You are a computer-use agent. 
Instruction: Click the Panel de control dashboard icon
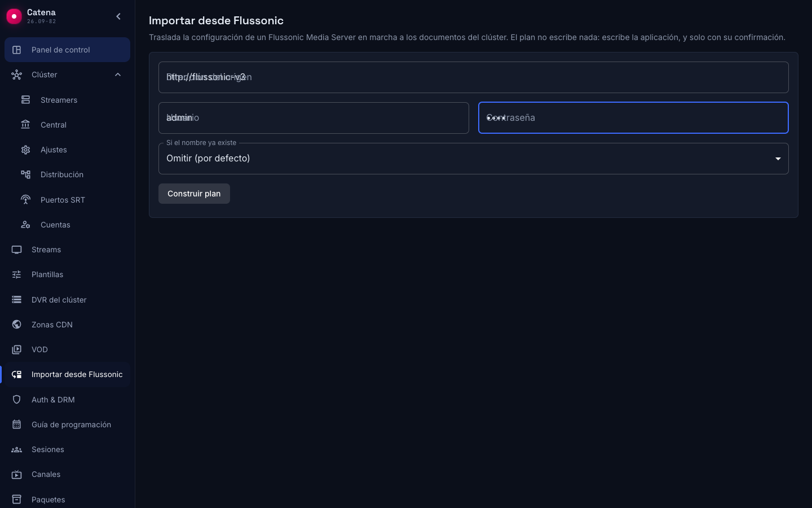pyautogui.click(x=17, y=50)
